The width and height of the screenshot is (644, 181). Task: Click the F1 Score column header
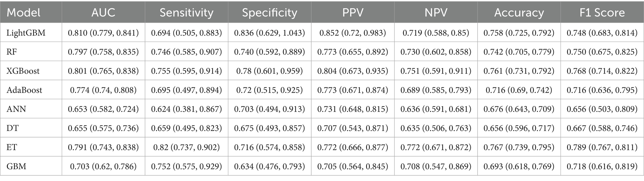(602, 12)
